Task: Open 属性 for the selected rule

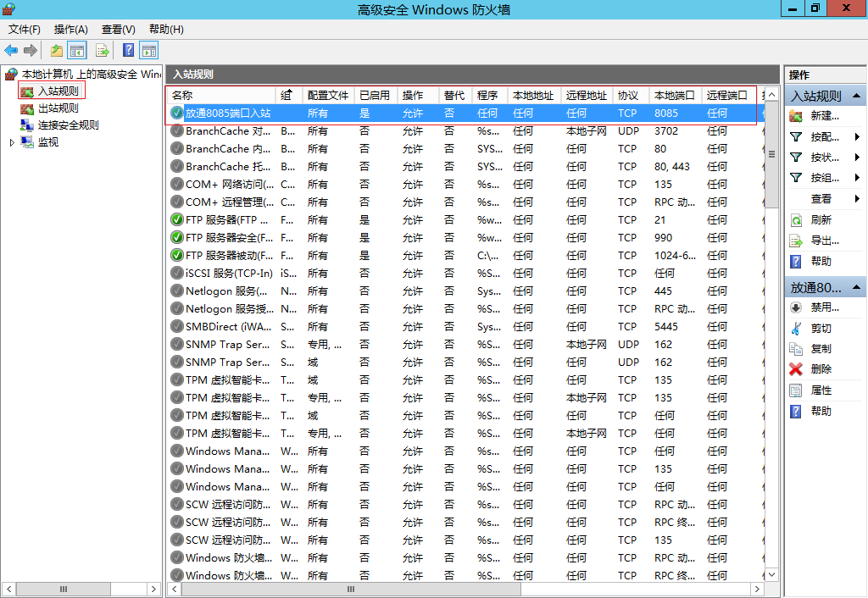Action: click(821, 390)
